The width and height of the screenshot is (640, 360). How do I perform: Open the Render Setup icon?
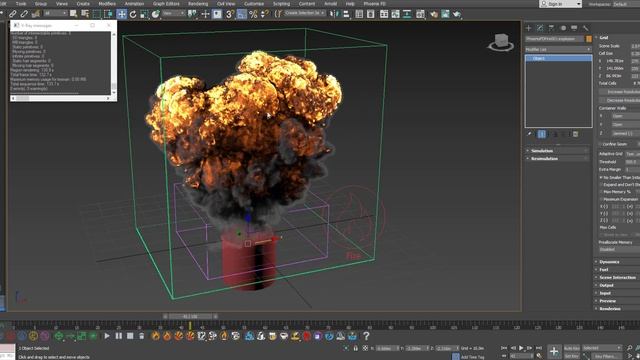pos(433,14)
